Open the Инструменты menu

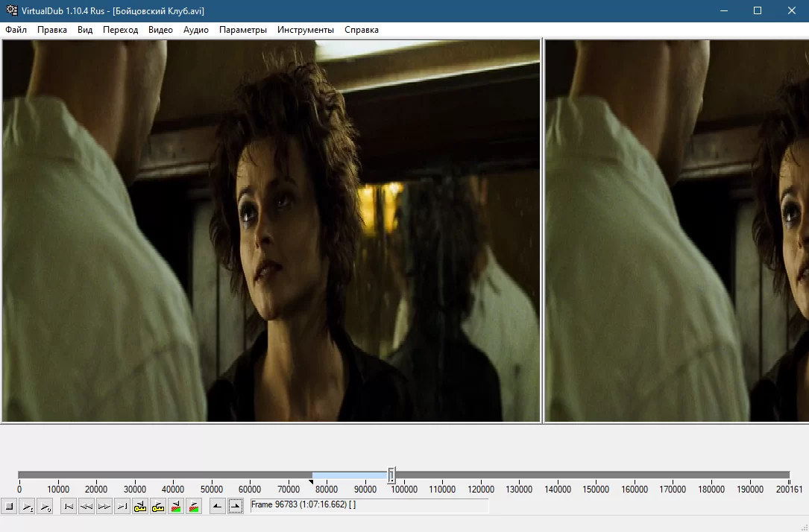pos(306,30)
